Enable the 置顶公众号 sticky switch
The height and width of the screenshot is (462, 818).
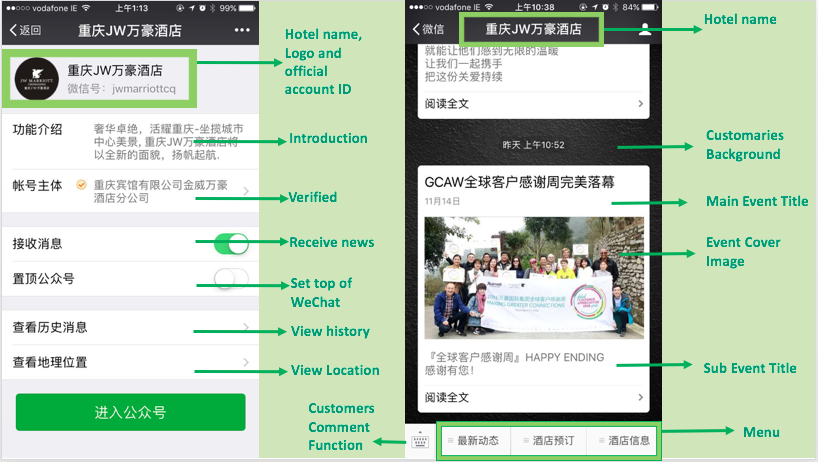point(231,277)
